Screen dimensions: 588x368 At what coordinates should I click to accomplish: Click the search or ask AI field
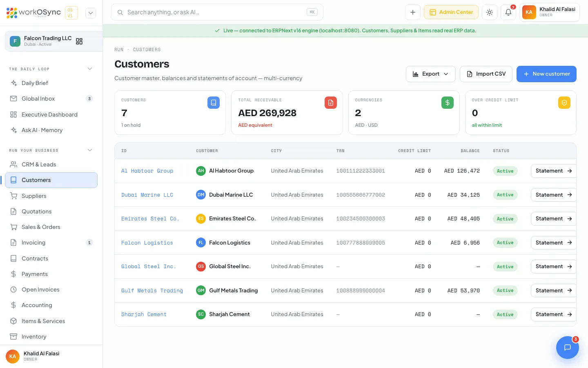point(217,12)
